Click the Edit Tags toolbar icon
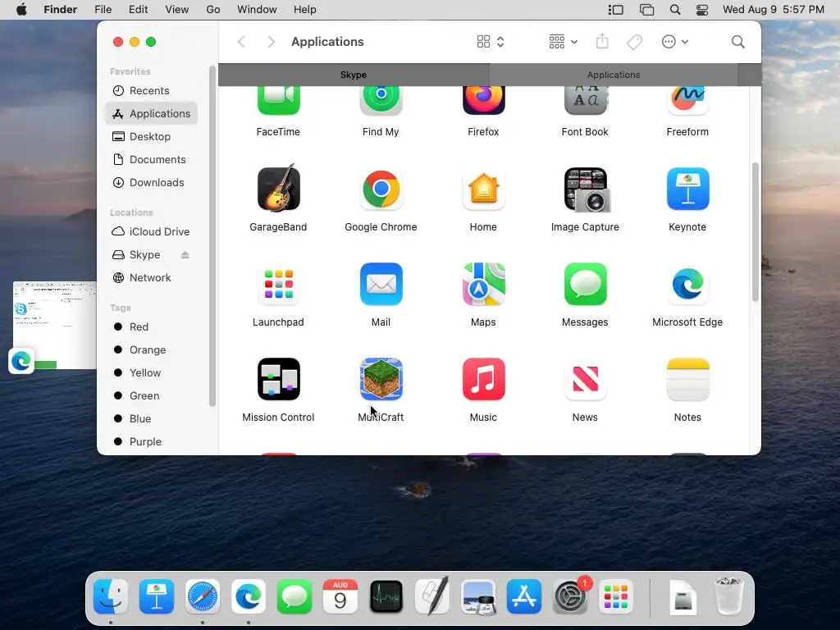 pos(634,42)
